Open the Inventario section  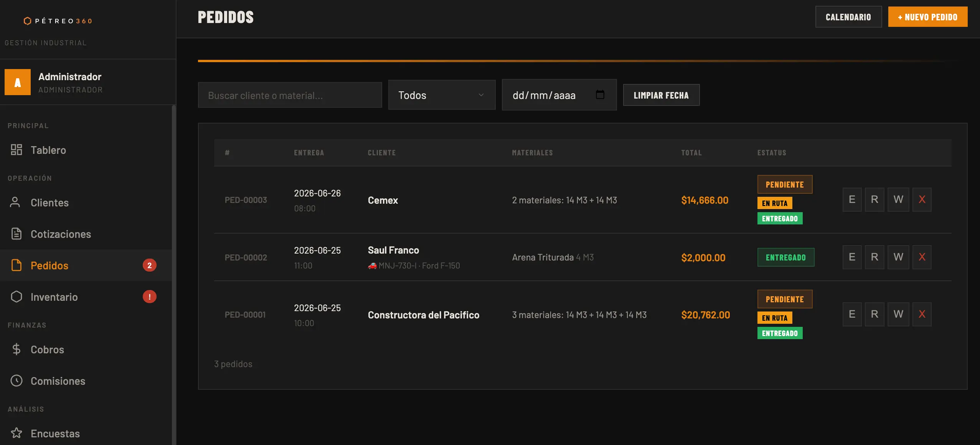coord(86,297)
